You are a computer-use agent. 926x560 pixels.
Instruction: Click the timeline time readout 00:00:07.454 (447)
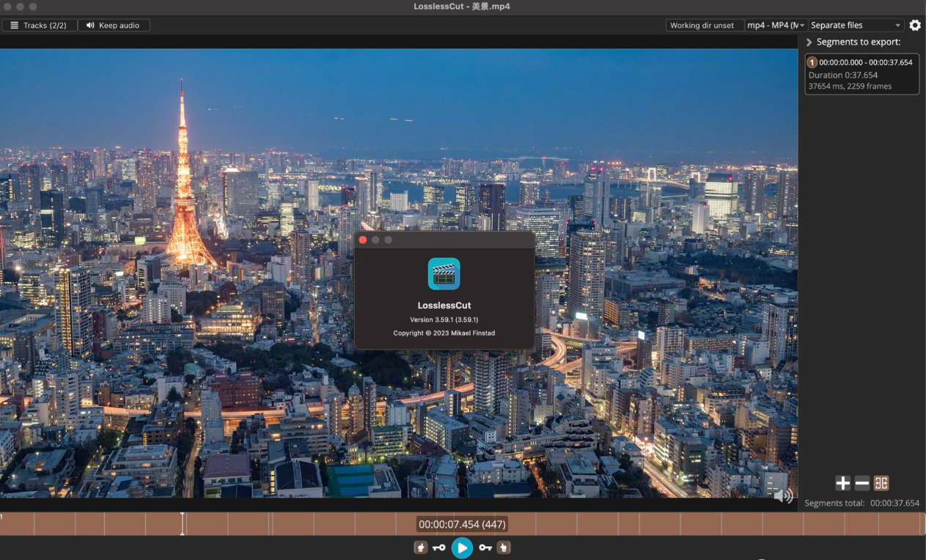462,524
